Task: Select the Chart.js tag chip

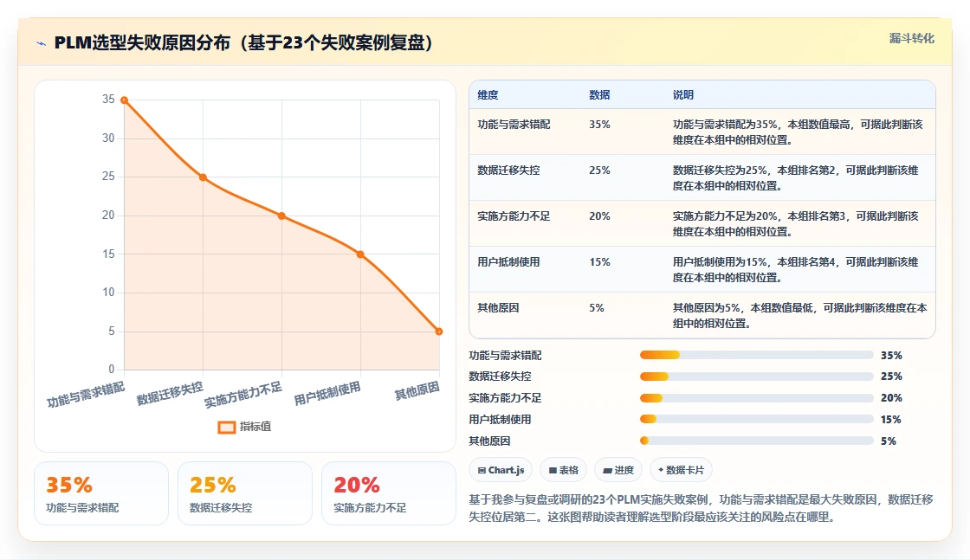Action: (x=501, y=470)
